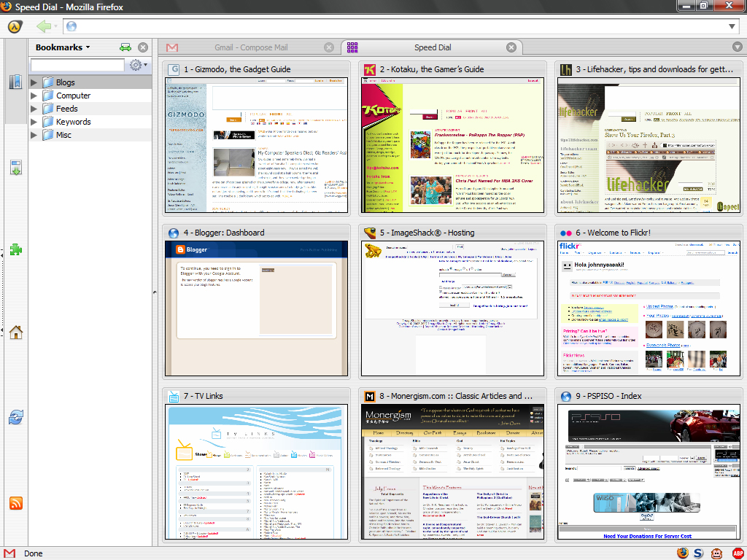Expand the Computer bookmark folder
The width and height of the screenshot is (747, 560).
pos(34,96)
